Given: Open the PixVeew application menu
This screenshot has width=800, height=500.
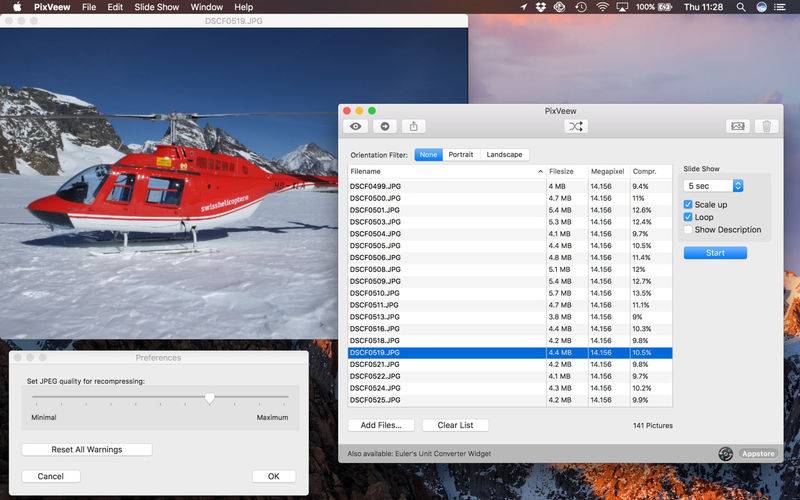Looking at the screenshot, I should coord(52,7).
